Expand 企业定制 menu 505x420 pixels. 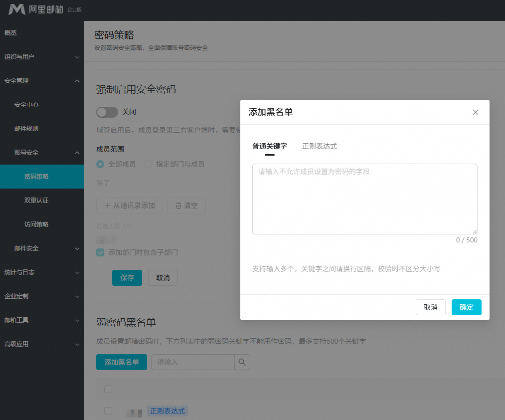(42, 296)
